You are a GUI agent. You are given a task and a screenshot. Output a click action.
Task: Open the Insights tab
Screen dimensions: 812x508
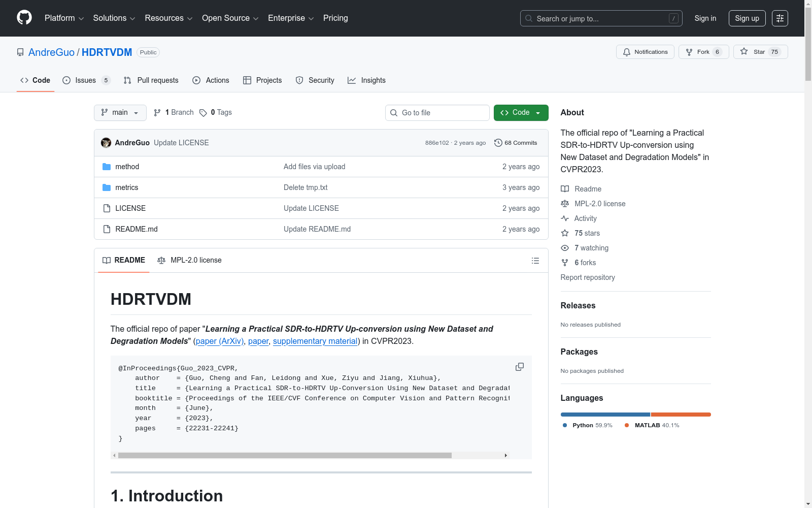coord(366,80)
